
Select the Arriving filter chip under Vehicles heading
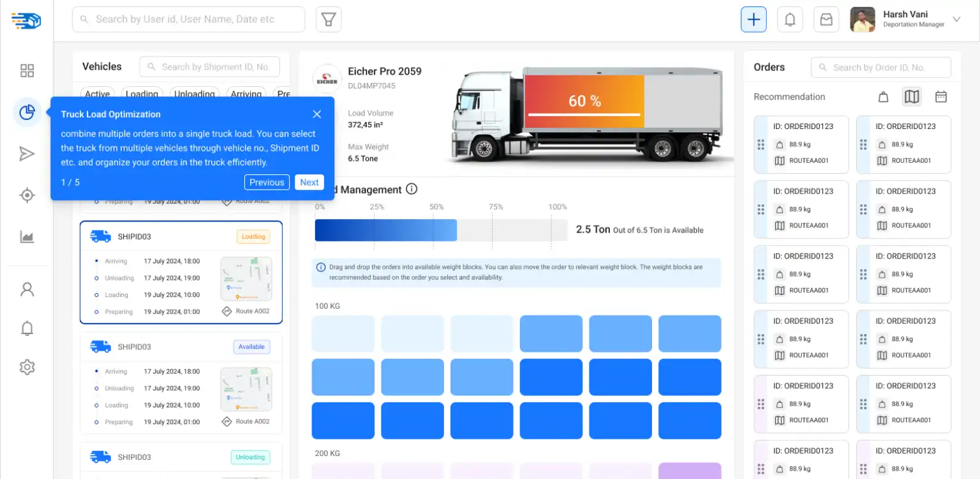click(x=246, y=94)
